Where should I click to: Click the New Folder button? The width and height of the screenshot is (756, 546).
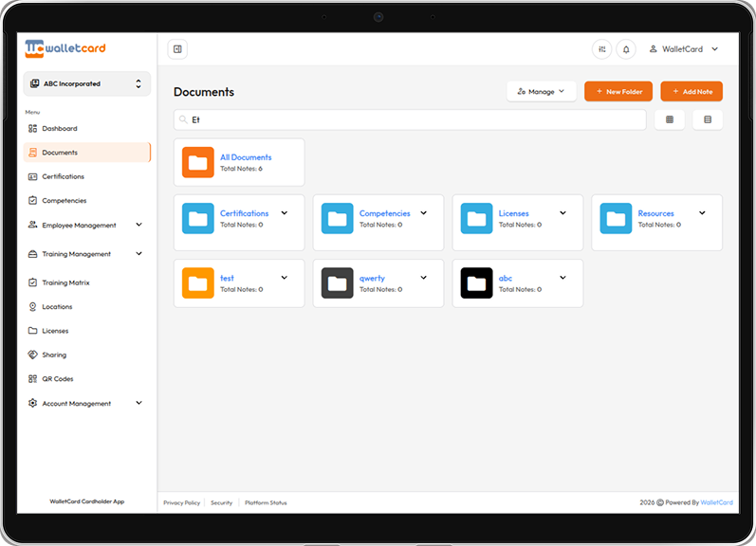(618, 92)
